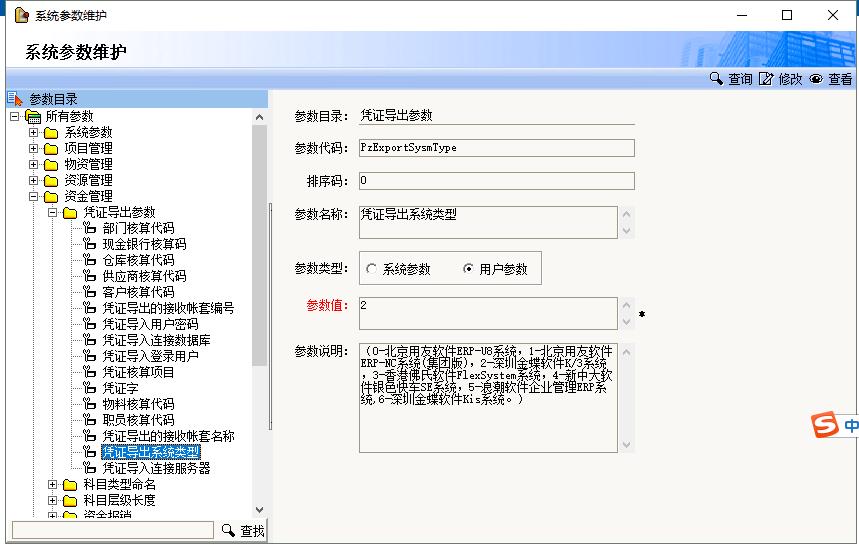Click the 凭证导出参数 folder icon
This screenshot has height=556, width=859.
pos(70,212)
